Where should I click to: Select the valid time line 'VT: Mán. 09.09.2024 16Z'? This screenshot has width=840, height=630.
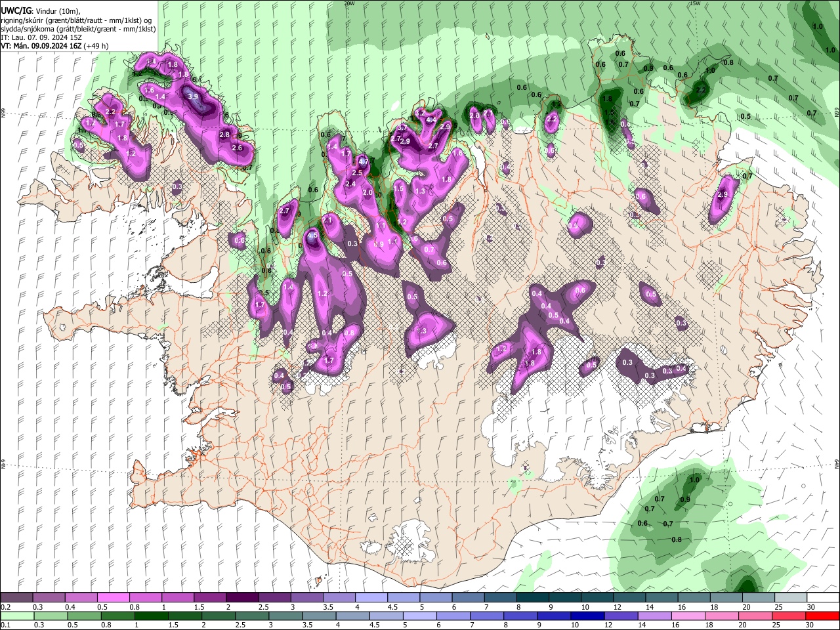(41, 46)
